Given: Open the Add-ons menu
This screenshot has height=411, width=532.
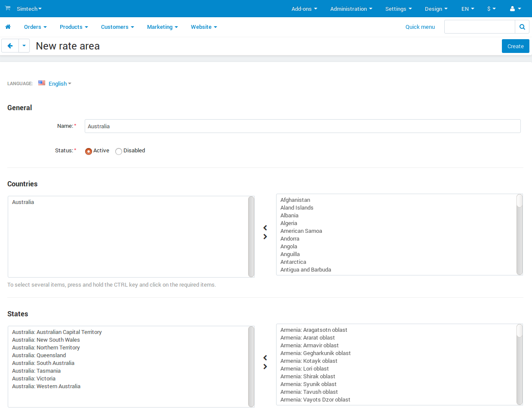Looking at the screenshot, I should pyautogui.click(x=304, y=9).
